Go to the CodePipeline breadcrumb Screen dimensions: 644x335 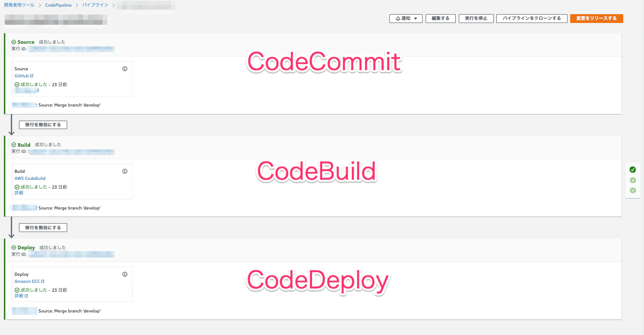pyautogui.click(x=58, y=5)
